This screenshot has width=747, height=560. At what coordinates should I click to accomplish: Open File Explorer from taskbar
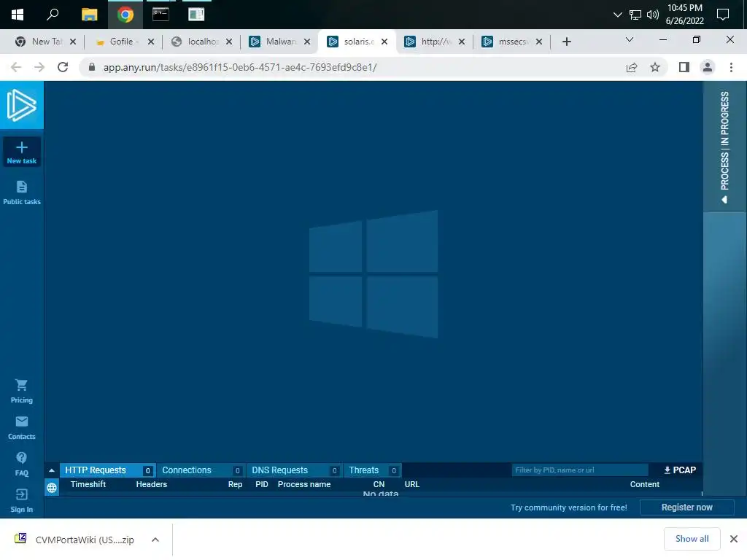point(89,15)
